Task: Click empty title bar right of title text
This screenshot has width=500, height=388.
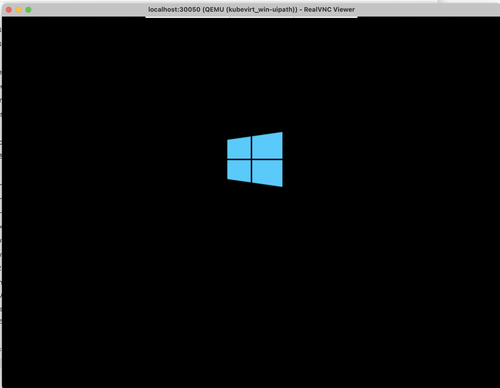Action: coord(427,9)
